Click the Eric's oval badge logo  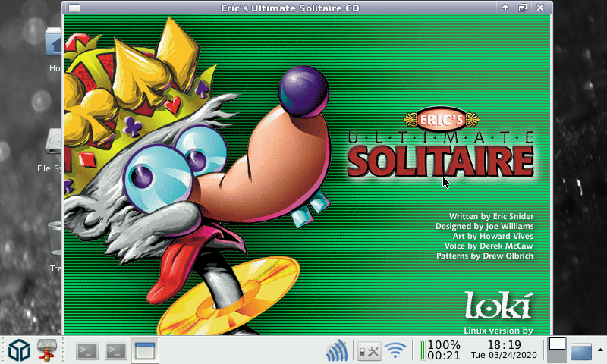click(442, 120)
